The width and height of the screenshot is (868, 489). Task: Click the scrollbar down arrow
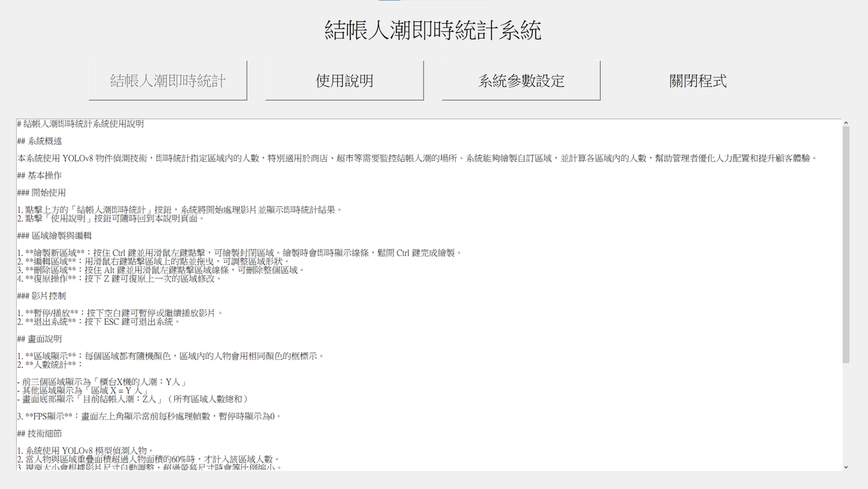click(x=846, y=467)
